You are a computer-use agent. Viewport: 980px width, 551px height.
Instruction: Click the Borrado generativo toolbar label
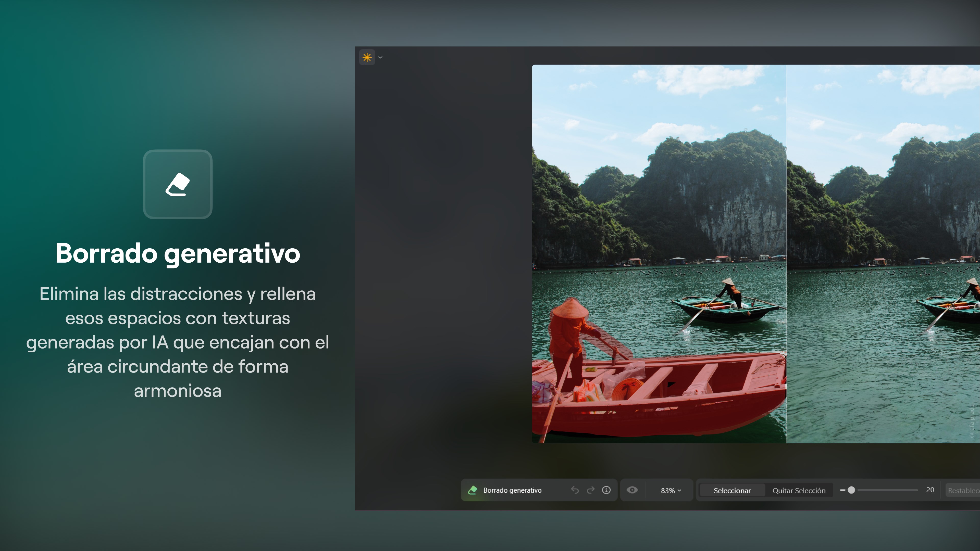[512, 490]
